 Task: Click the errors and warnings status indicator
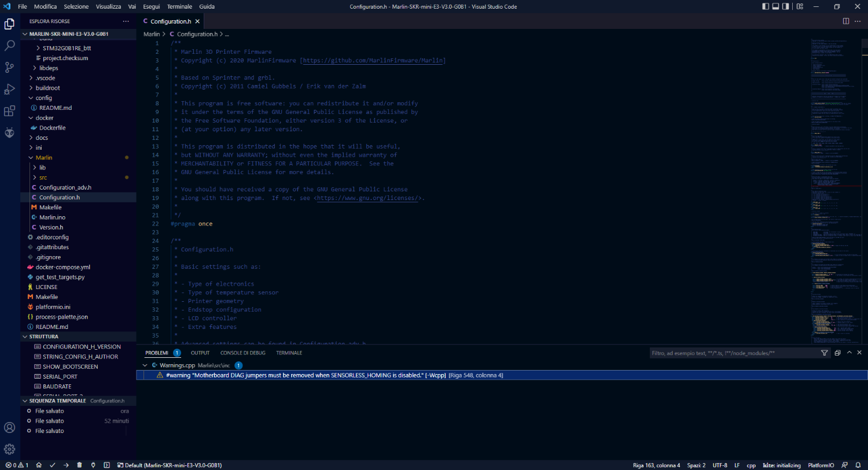pyautogui.click(x=17, y=465)
